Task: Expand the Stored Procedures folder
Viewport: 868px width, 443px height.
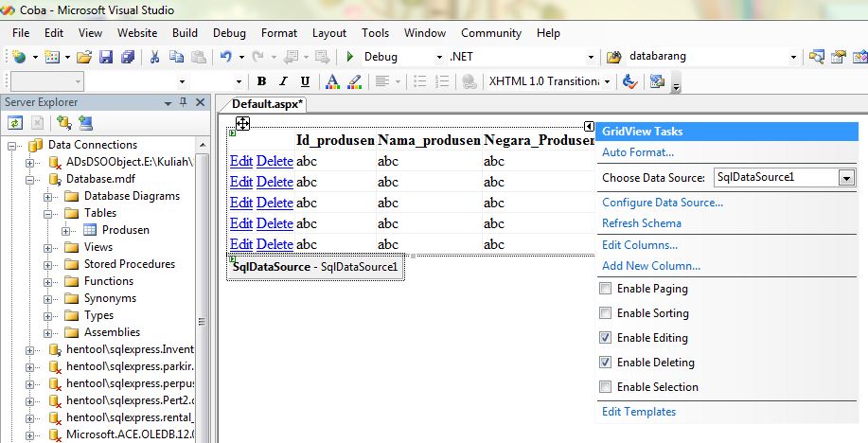Action: tap(47, 265)
